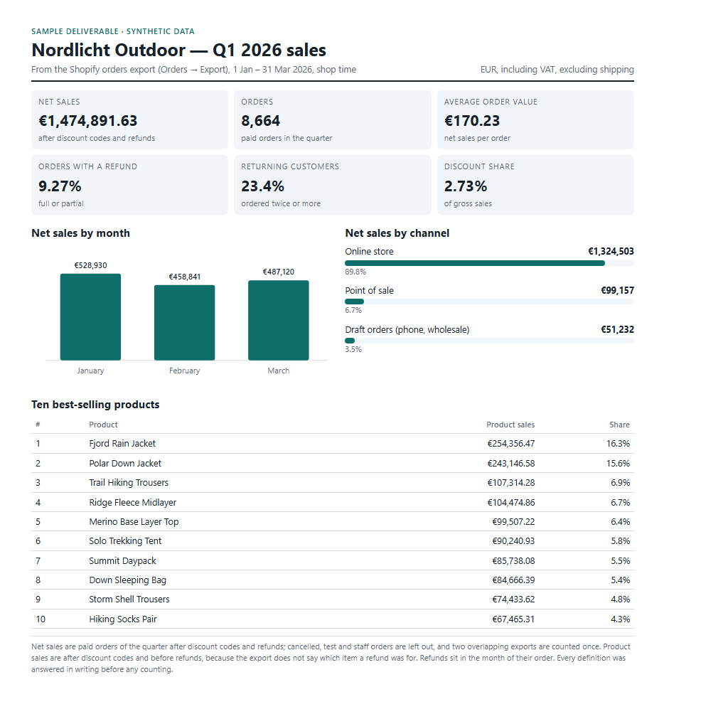This screenshot has width=728, height=714.
Task: Select the discount share value 2.73%
Action: coord(465,186)
